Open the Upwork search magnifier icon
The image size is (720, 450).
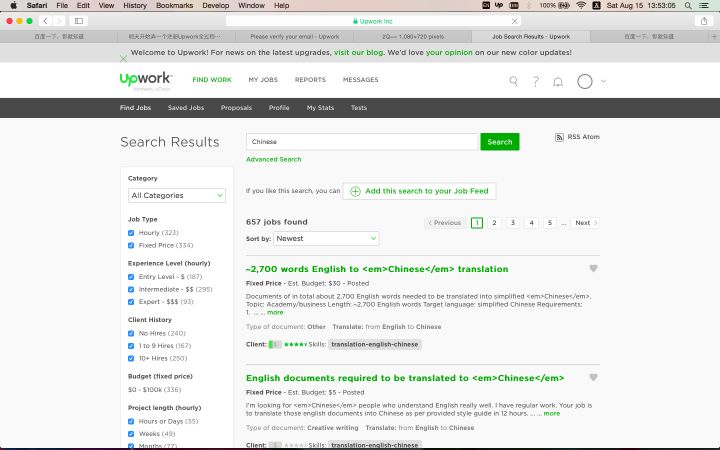click(513, 81)
